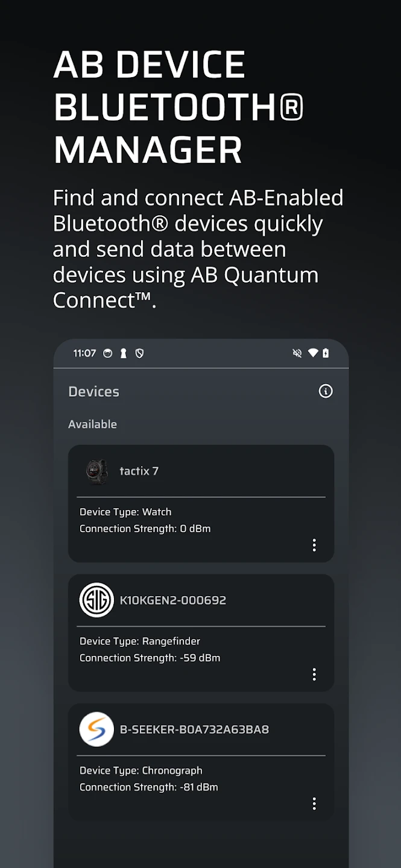This screenshot has height=868, width=401.
Task: Tap the Devices heading
Action: tap(93, 392)
